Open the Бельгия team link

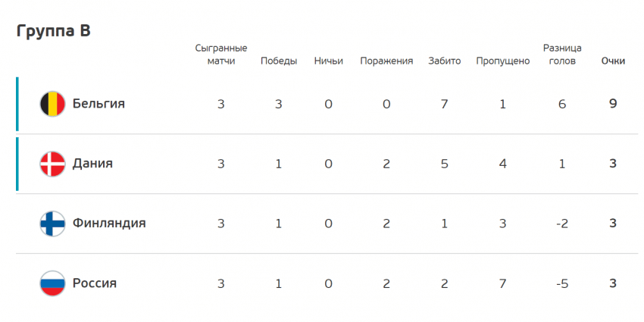tap(98, 104)
